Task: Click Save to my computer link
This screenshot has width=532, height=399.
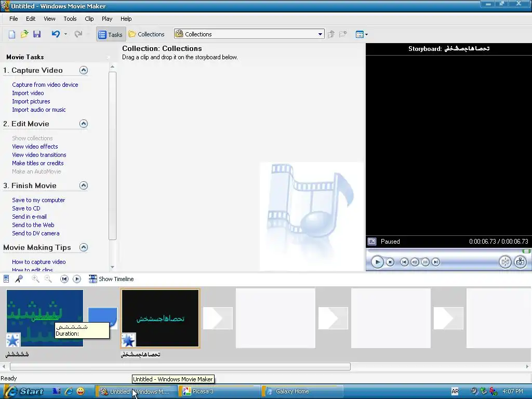Action: (38, 200)
